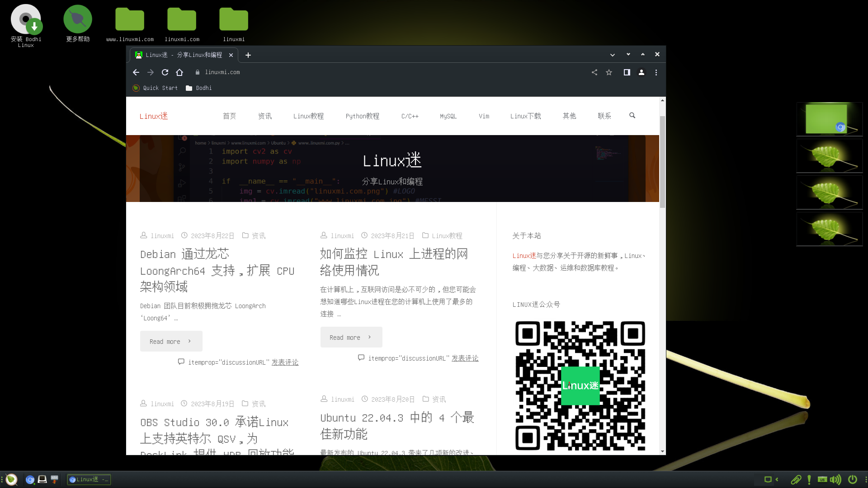Image resolution: width=868 pixels, height=488 pixels.
Task: Reload the linuxmi.com page
Action: tap(165, 72)
